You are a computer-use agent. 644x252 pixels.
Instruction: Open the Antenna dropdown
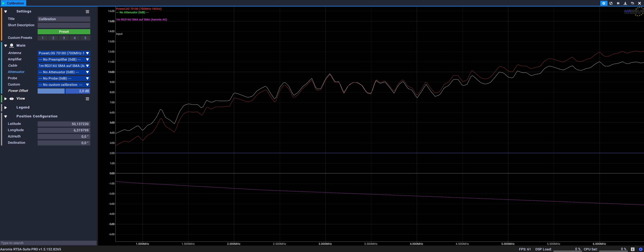(64, 53)
